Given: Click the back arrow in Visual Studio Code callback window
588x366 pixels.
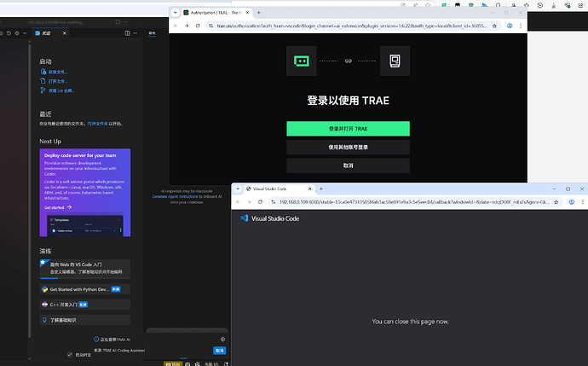Looking at the screenshot, I should point(238,202).
